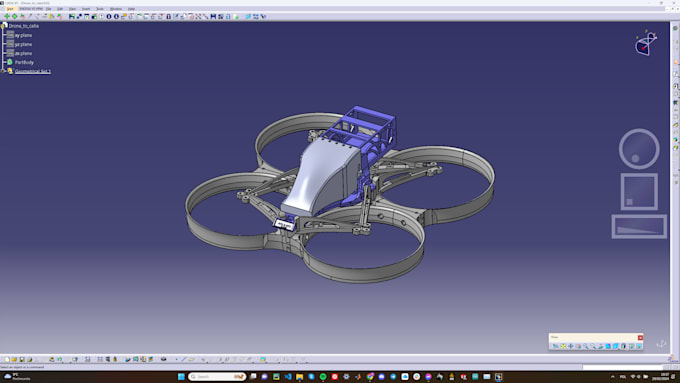Click Fit All In icon
The height and width of the screenshot is (383, 680).
coord(563,346)
